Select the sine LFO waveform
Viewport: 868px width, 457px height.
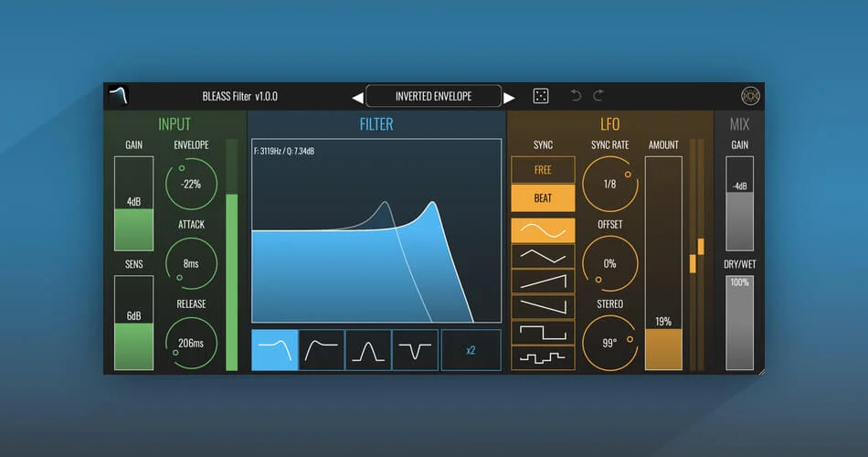click(x=543, y=230)
